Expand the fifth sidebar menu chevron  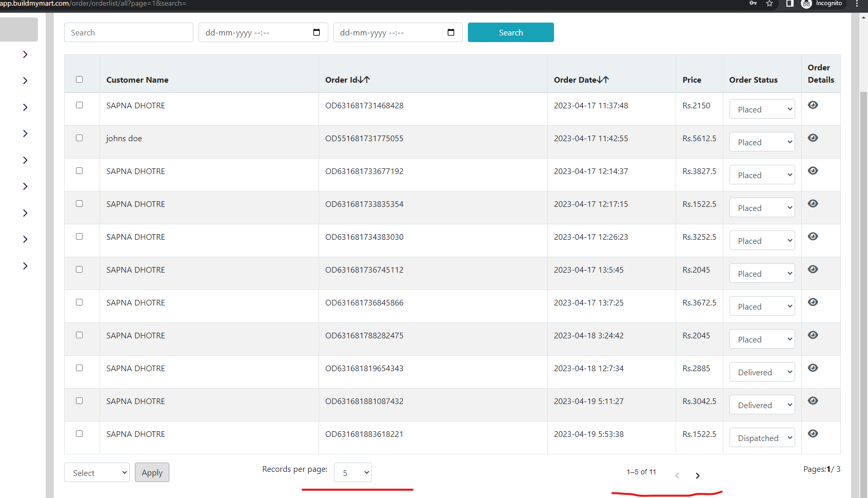[25, 160]
